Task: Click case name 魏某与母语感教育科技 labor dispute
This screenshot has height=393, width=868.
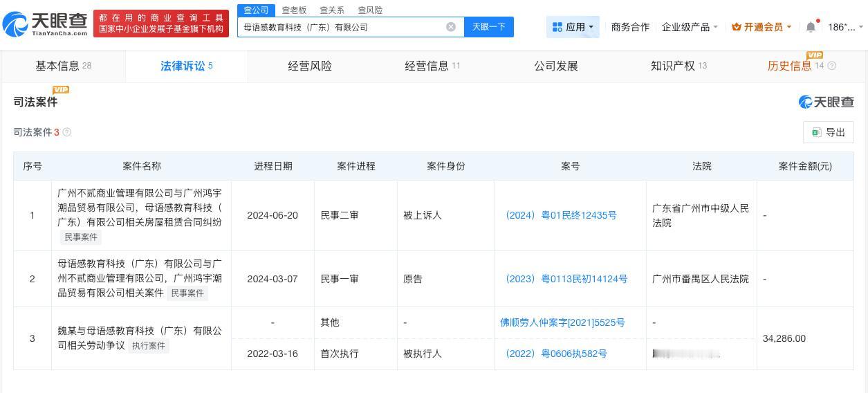Action: pos(140,338)
